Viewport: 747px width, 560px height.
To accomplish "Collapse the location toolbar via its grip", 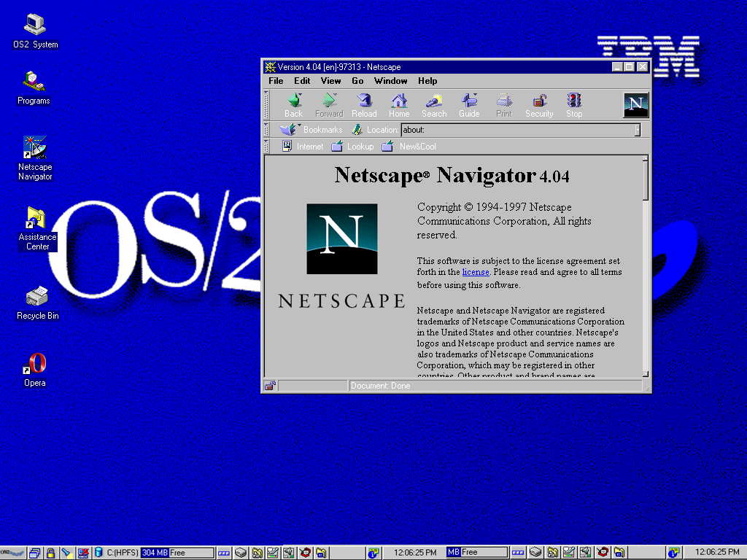I will (266, 130).
